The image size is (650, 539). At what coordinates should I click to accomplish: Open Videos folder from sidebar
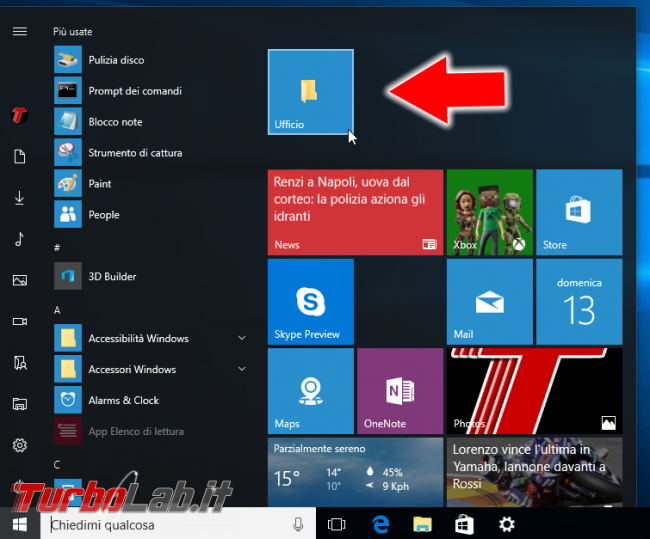19,321
